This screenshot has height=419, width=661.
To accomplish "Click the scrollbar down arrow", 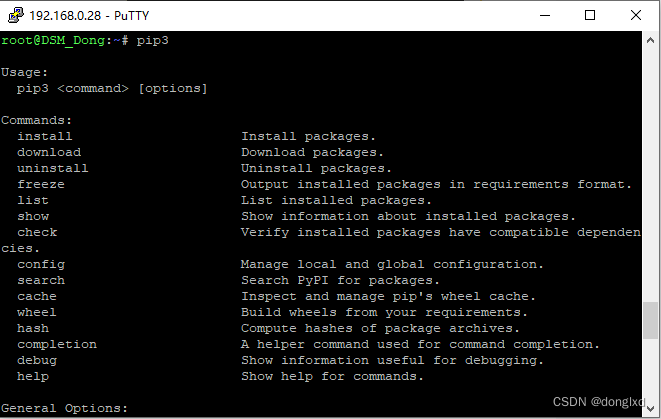I will pos(651,410).
